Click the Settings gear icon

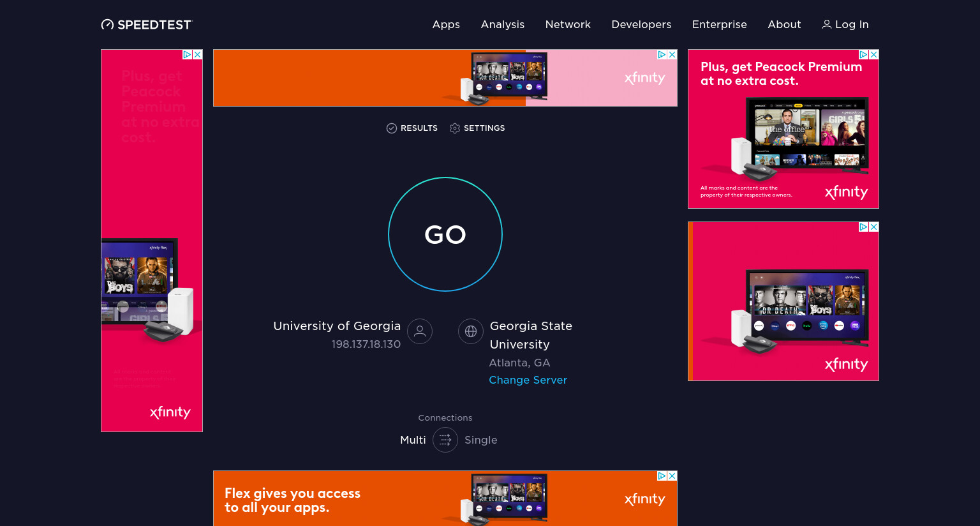tap(455, 128)
